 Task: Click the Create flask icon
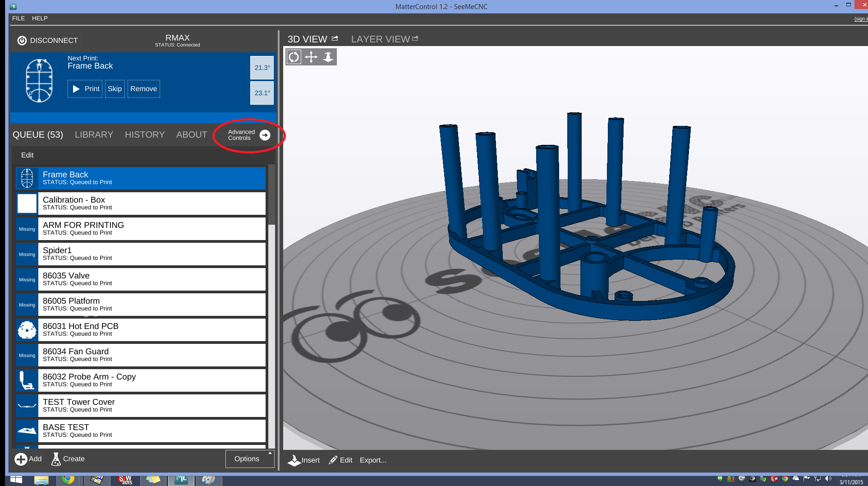click(x=56, y=459)
